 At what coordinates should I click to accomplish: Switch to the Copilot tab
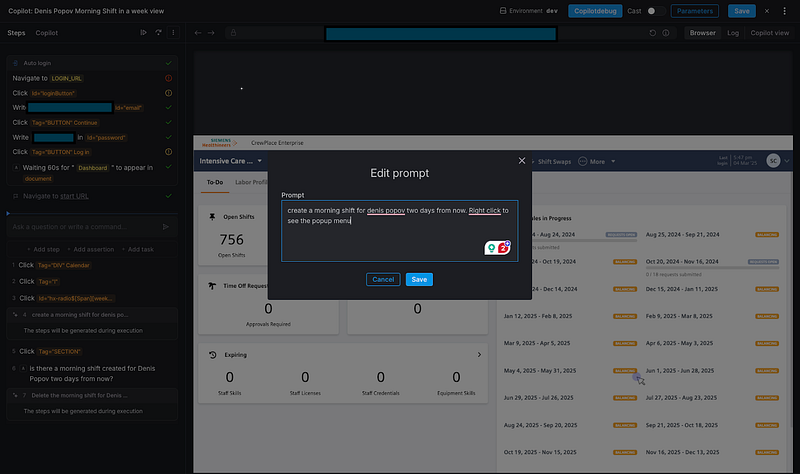46,33
